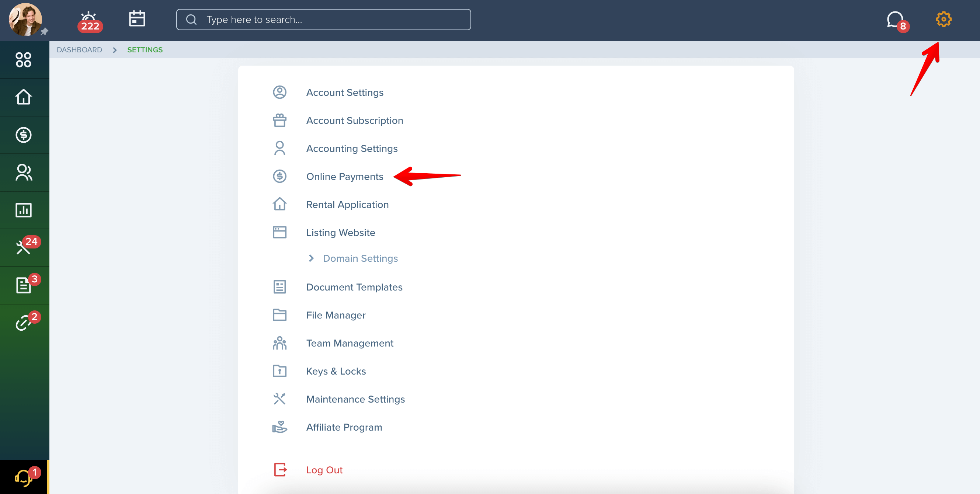Click the SETTINGS breadcrumb

point(145,50)
